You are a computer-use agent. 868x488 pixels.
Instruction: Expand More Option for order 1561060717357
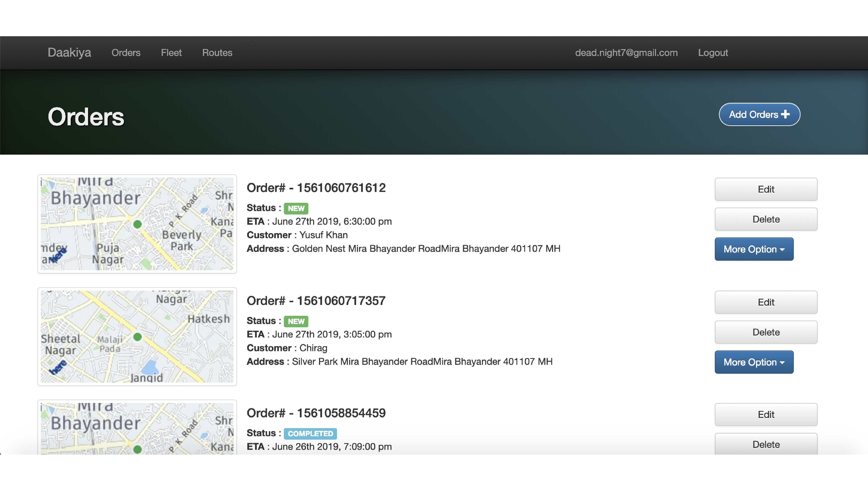click(754, 362)
